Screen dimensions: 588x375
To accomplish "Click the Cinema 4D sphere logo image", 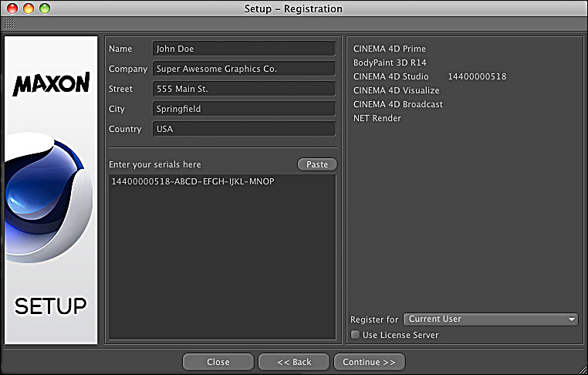I will point(49,197).
